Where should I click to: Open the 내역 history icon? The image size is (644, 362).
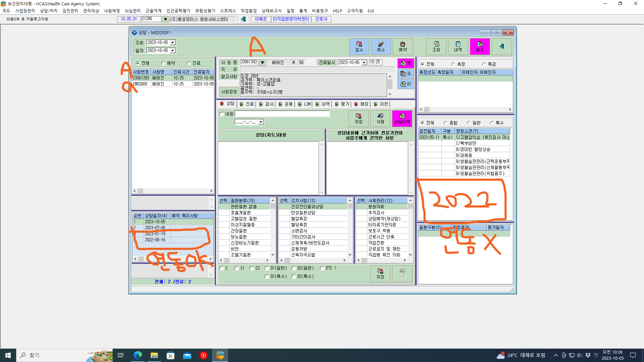pos(458,46)
